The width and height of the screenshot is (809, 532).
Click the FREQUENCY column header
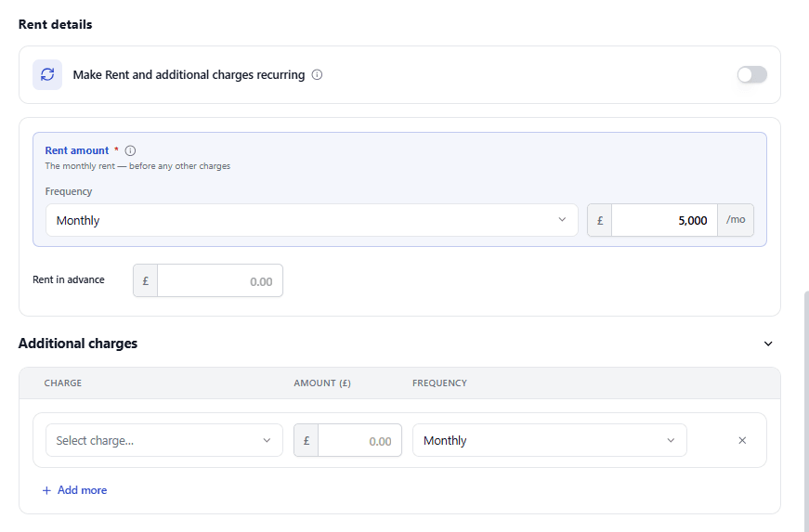pos(439,383)
